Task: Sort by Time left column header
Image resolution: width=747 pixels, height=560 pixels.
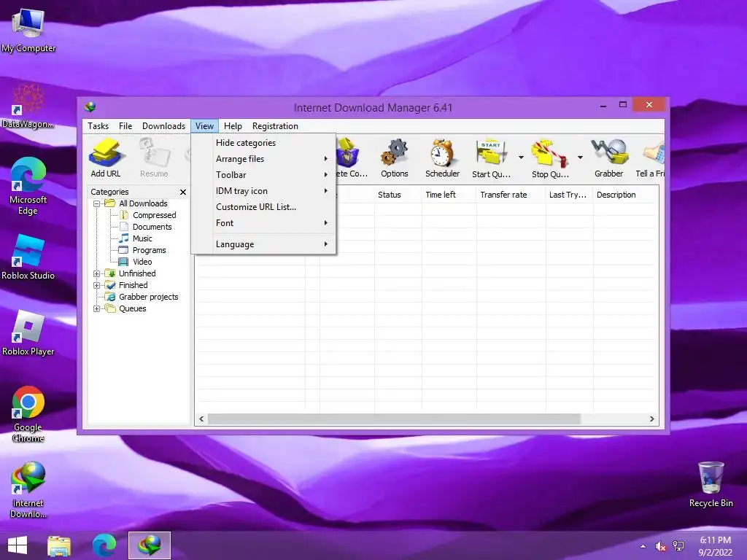Action: 449,195
